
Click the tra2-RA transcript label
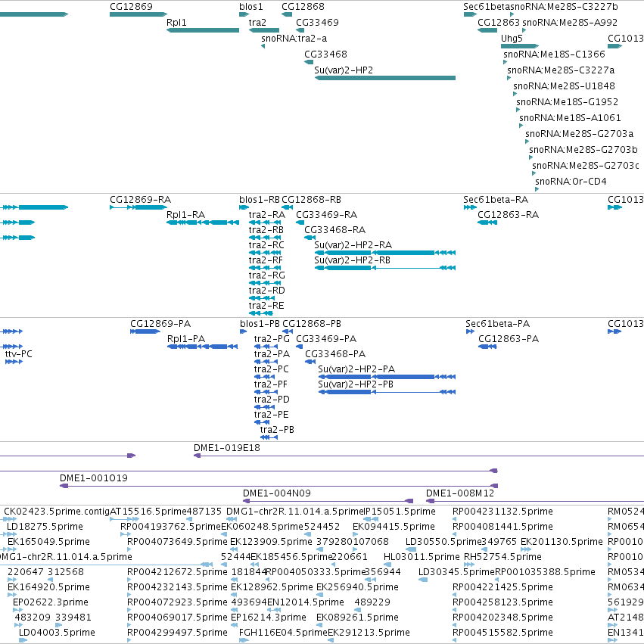[x=266, y=215]
